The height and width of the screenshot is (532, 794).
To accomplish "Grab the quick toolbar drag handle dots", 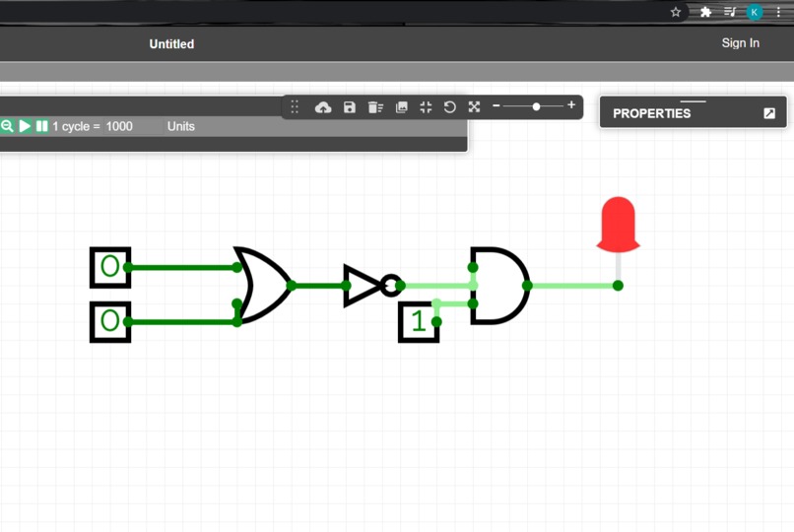I will pos(295,107).
